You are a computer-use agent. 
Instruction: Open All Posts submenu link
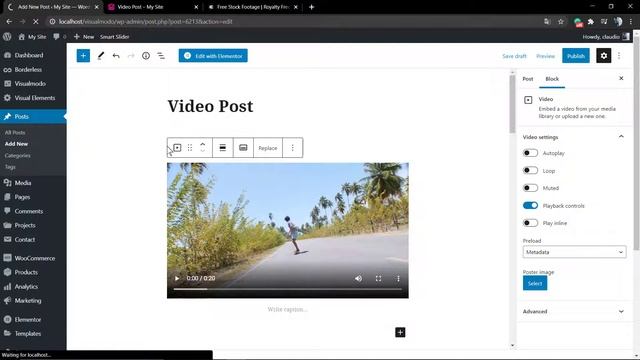pos(15,132)
